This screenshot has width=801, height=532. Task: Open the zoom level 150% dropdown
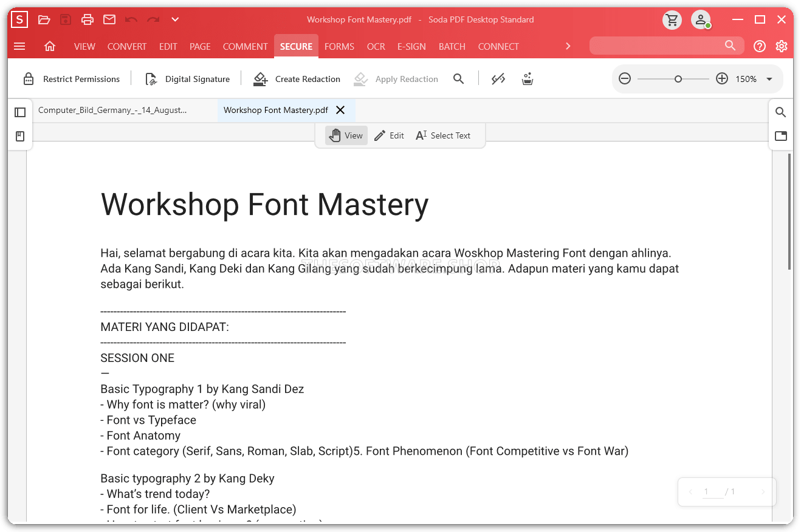pos(769,79)
